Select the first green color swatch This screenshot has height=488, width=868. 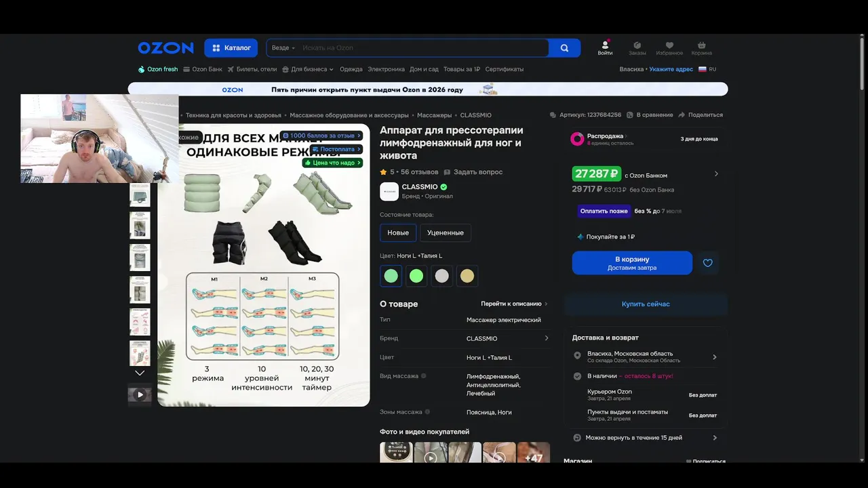click(391, 276)
